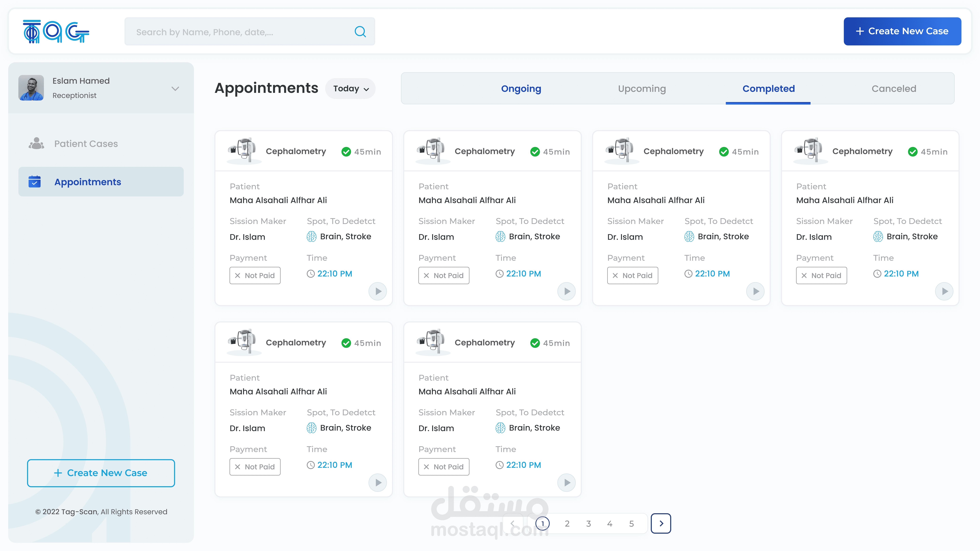Expand Eslam Hamed profile chevron

click(175, 89)
